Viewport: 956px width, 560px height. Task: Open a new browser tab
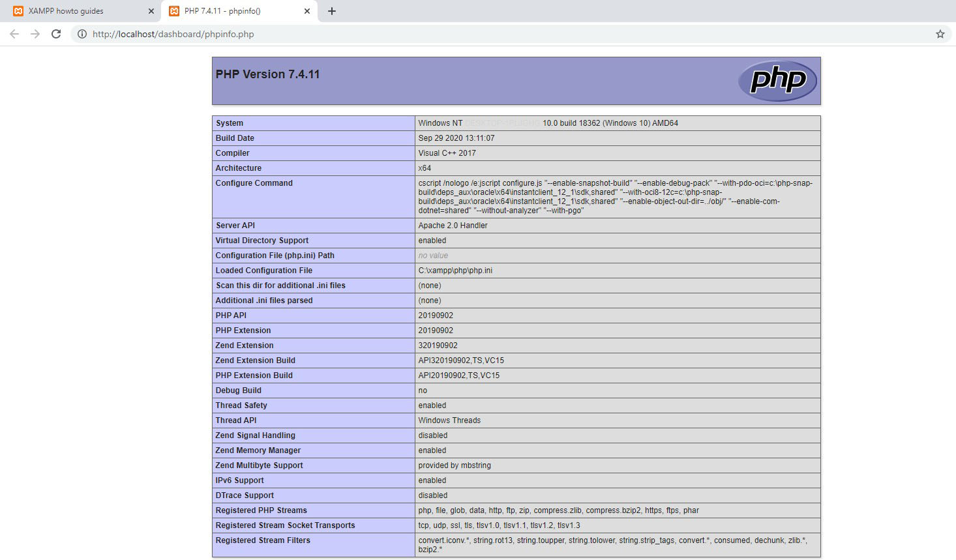click(332, 10)
